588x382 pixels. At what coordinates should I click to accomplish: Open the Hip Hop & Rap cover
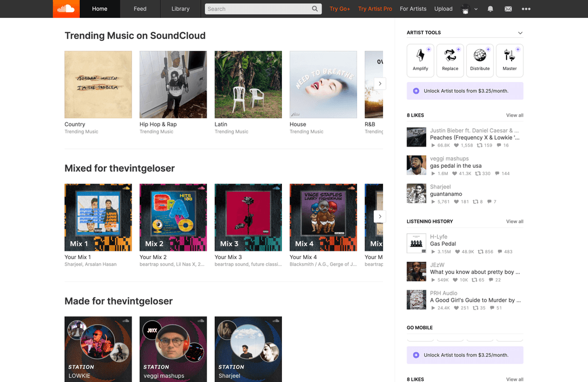173,84
